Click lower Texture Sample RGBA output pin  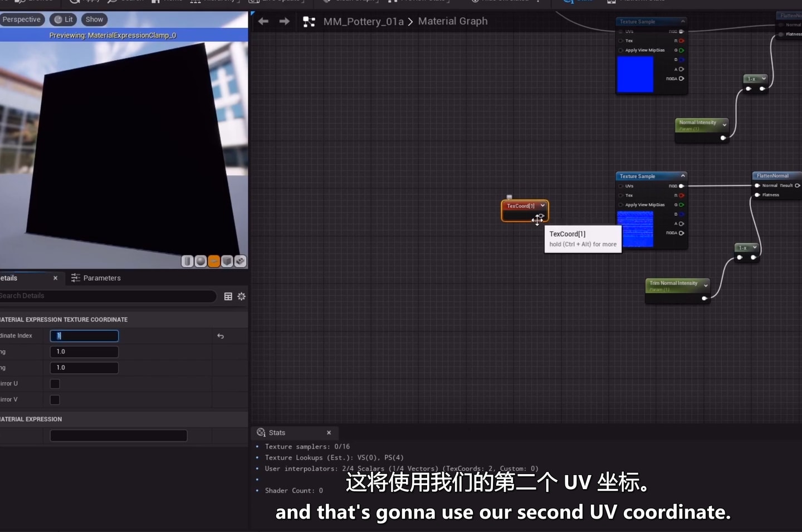click(681, 233)
